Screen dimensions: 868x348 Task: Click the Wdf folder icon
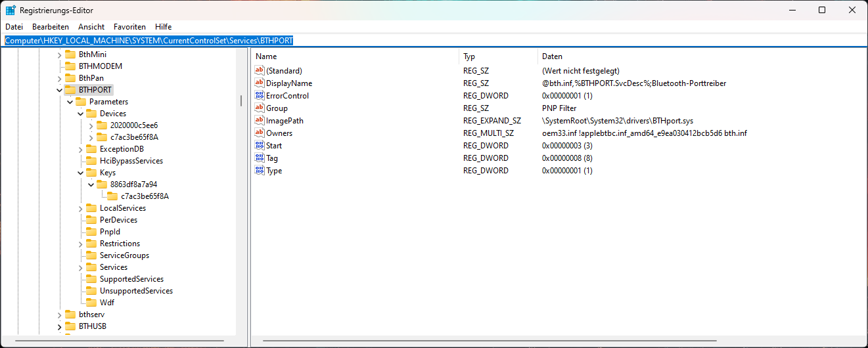tap(91, 303)
